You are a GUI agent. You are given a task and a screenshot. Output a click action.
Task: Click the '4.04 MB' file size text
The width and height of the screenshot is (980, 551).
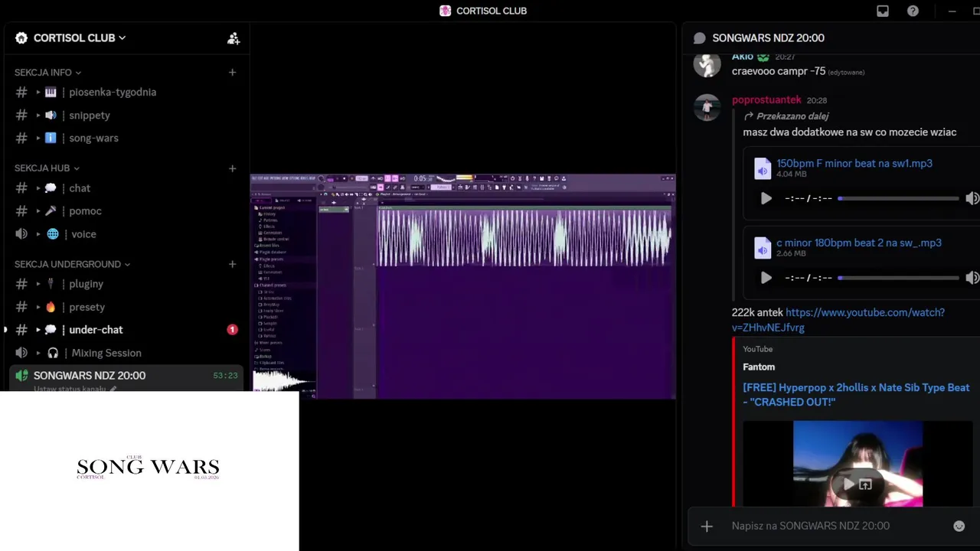coord(791,174)
